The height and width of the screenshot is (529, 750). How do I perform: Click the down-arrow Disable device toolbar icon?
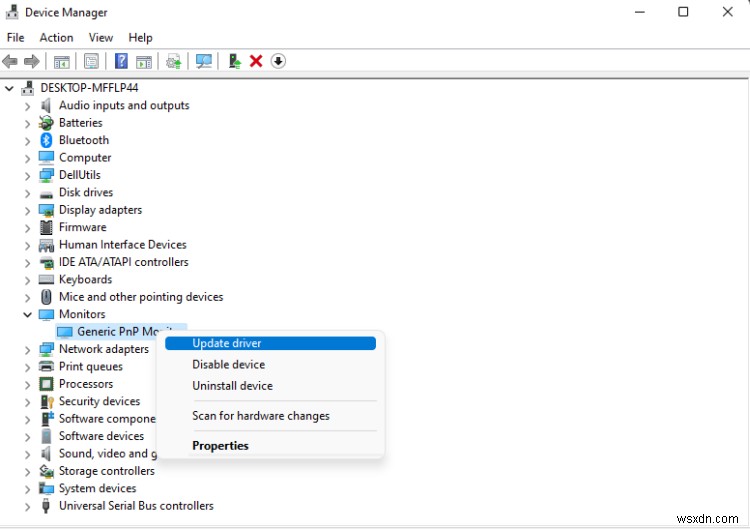click(x=278, y=61)
